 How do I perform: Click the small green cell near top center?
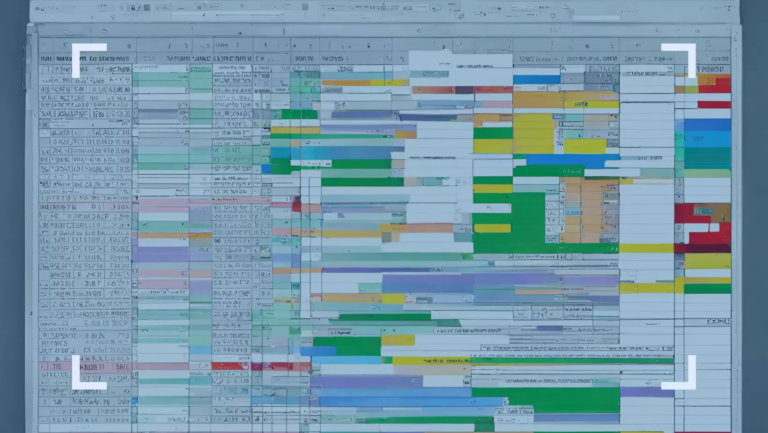[298, 114]
